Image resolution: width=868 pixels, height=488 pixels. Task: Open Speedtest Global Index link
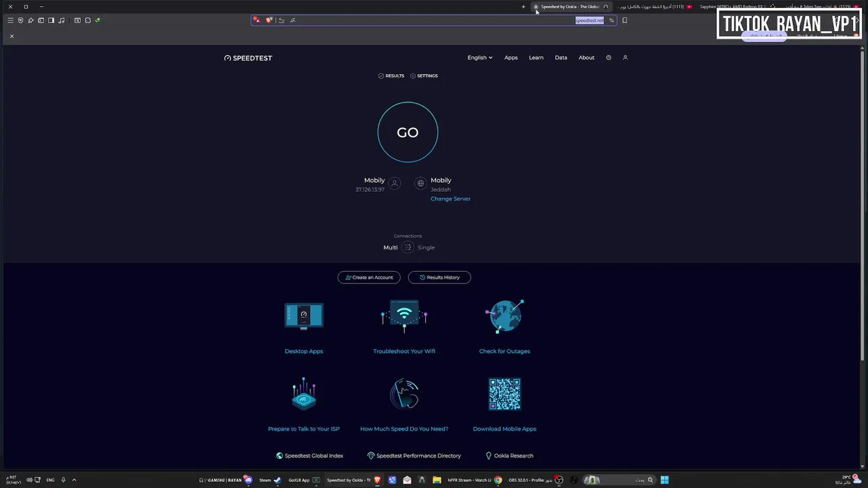pos(309,456)
